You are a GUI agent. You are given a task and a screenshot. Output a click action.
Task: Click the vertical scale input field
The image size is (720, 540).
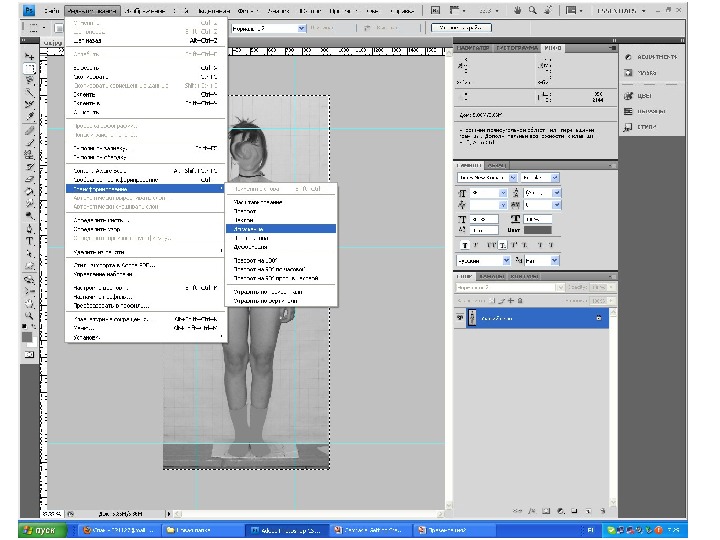tap(484, 219)
